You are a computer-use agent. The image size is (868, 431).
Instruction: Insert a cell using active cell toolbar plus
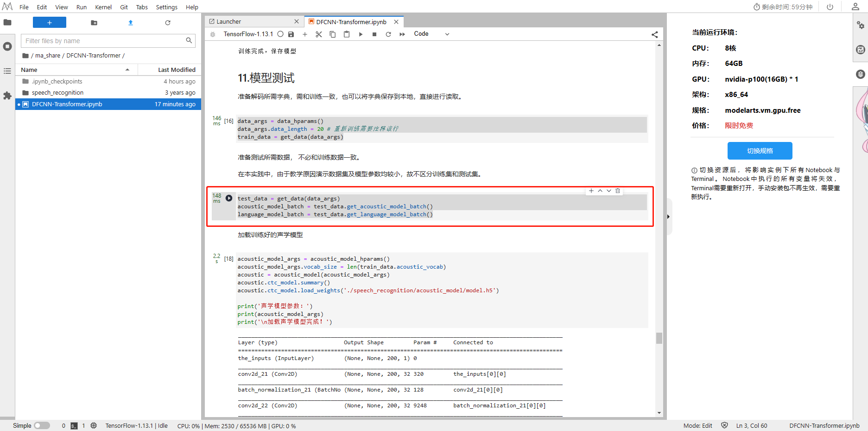[x=591, y=191]
